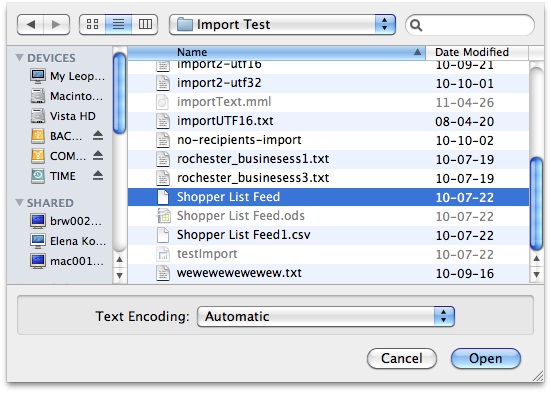The image size is (551, 393).
Task: Click the Cancel button
Action: (x=402, y=359)
